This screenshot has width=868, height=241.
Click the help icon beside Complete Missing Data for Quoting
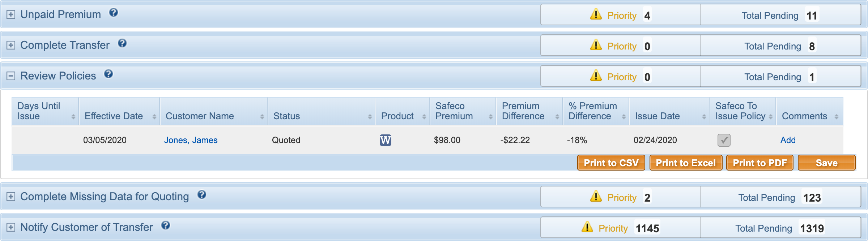pos(202,195)
